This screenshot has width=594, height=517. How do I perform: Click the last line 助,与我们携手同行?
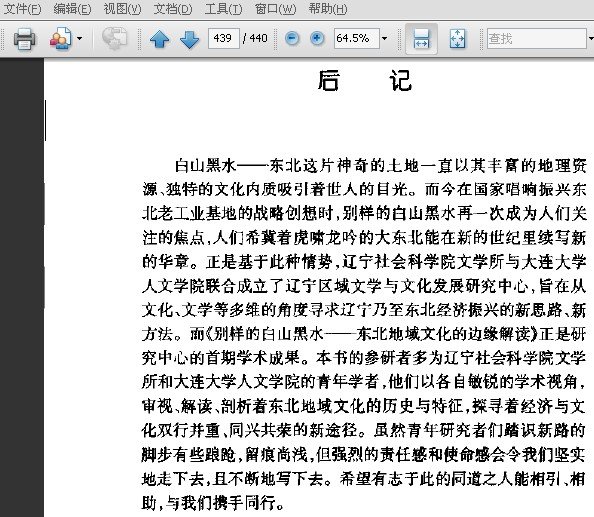click(x=213, y=503)
